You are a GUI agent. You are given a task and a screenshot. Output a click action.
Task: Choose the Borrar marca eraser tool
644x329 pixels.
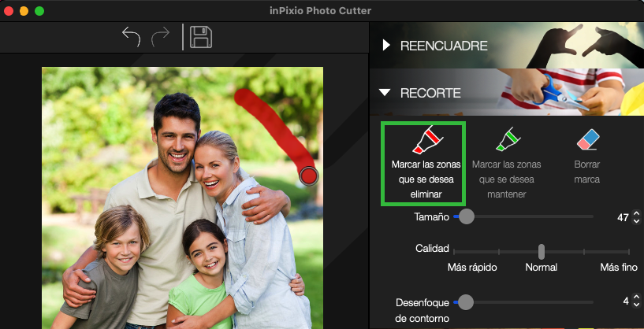[x=588, y=139]
